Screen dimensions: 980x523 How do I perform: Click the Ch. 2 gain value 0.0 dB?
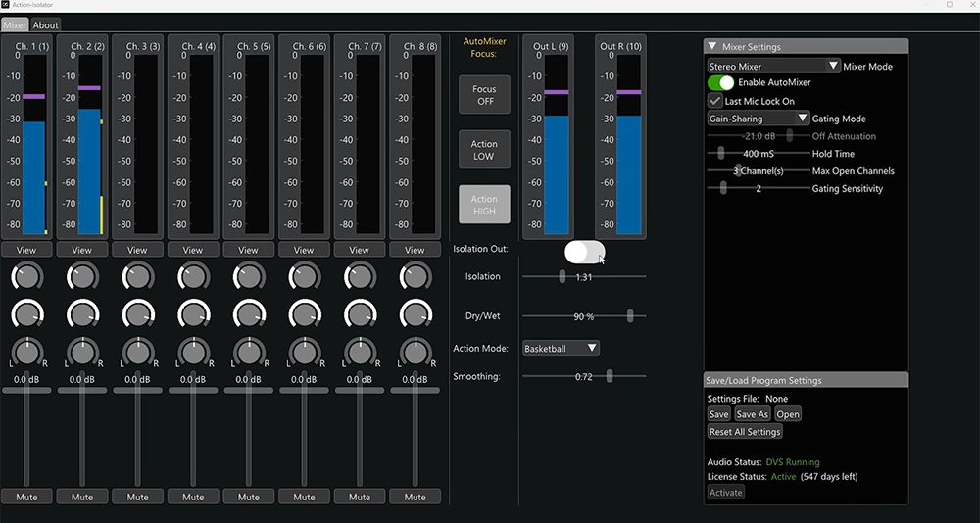point(82,379)
